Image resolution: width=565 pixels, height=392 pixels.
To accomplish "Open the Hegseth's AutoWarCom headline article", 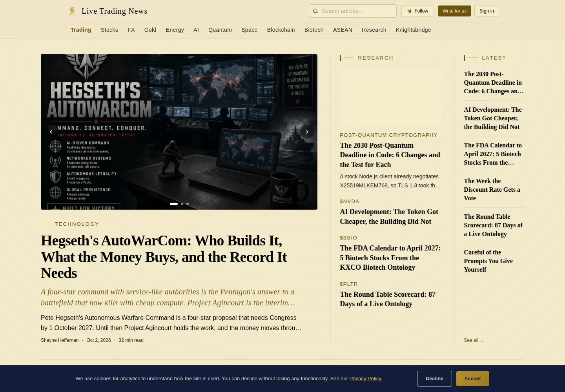I will pos(164,257).
